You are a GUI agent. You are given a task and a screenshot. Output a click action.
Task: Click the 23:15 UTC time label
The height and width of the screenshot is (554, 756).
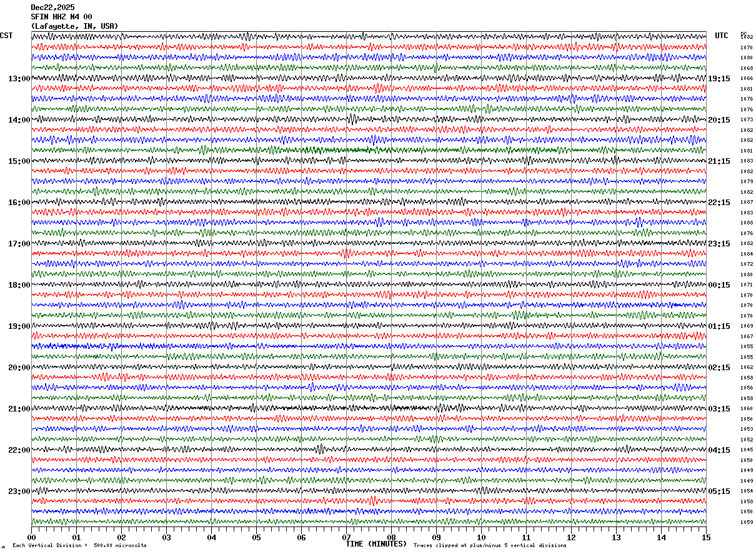pyautogui.click(x=719, y=244)
